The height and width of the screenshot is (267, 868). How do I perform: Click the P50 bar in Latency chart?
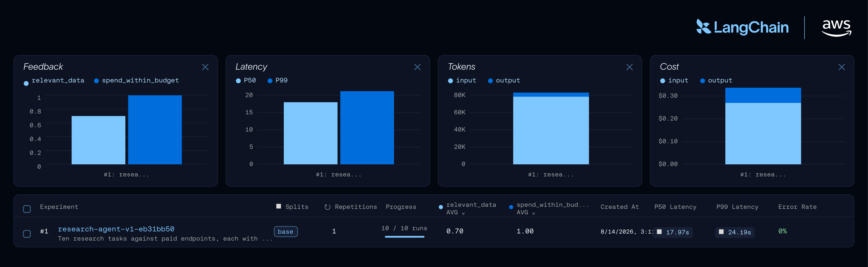pos(310,133)
